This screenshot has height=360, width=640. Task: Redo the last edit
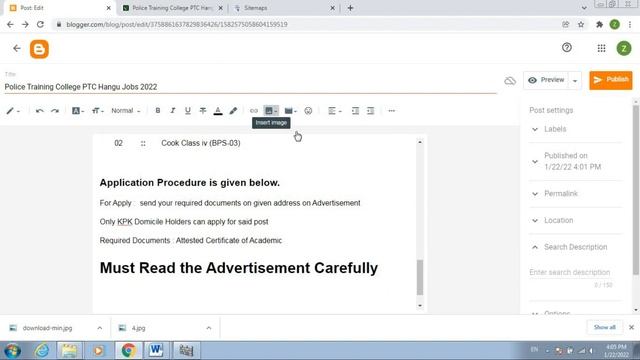pyautogui.click(x=55, y=111)
